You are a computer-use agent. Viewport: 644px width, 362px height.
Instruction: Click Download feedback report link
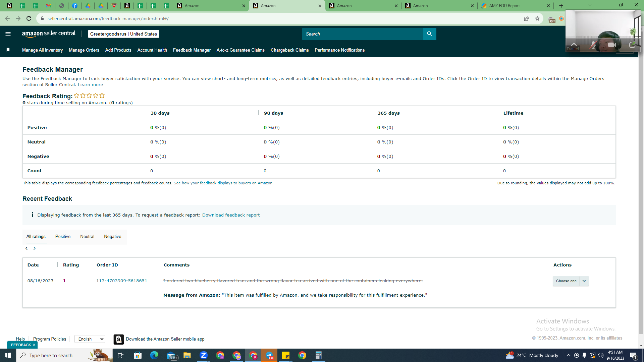231,215
